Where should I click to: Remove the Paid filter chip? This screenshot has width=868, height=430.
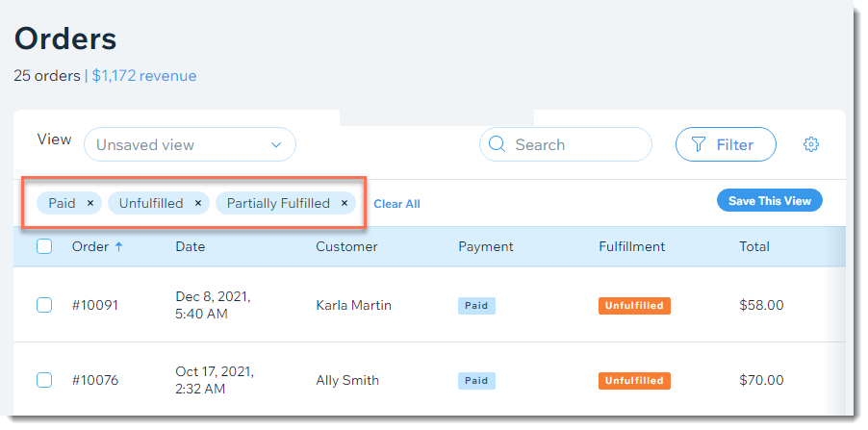click(x=90, y=203)
